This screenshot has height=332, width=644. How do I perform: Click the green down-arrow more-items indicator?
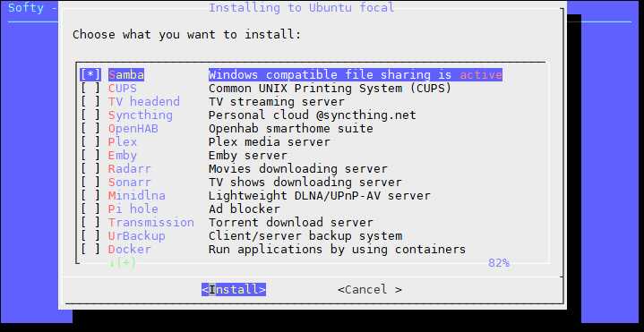123,262
